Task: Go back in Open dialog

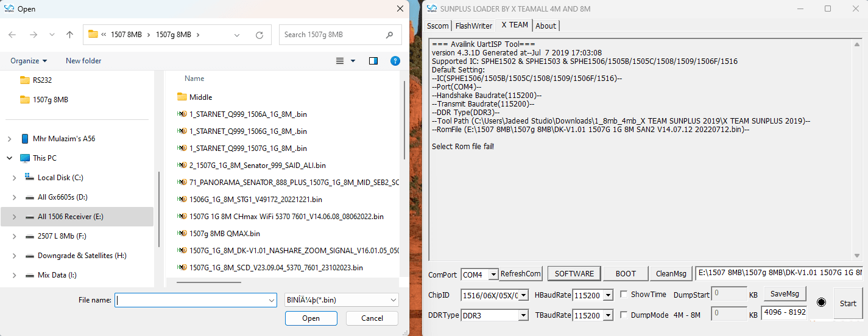Action: (x=12, y=35)
